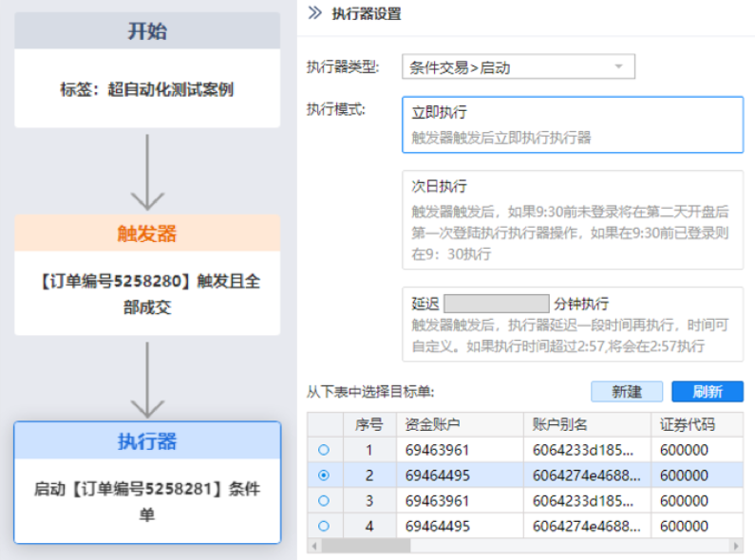Click the table's horizontal scrollbar right arrow
Image resolution: width=755 pixels, height=560 pixels.
coord(736,546)
